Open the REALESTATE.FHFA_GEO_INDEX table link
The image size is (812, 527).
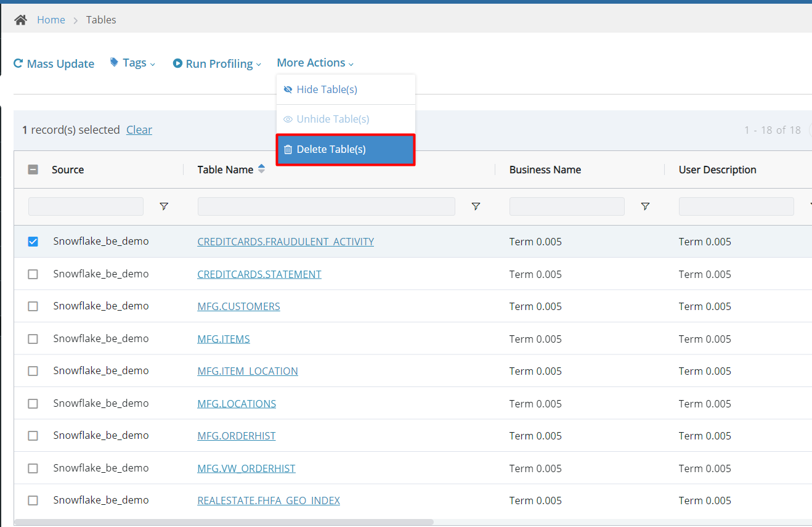click(x=269, y=500)
